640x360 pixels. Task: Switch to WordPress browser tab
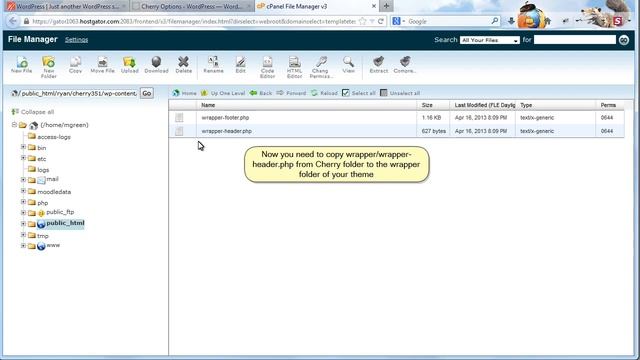click(67, 7)
